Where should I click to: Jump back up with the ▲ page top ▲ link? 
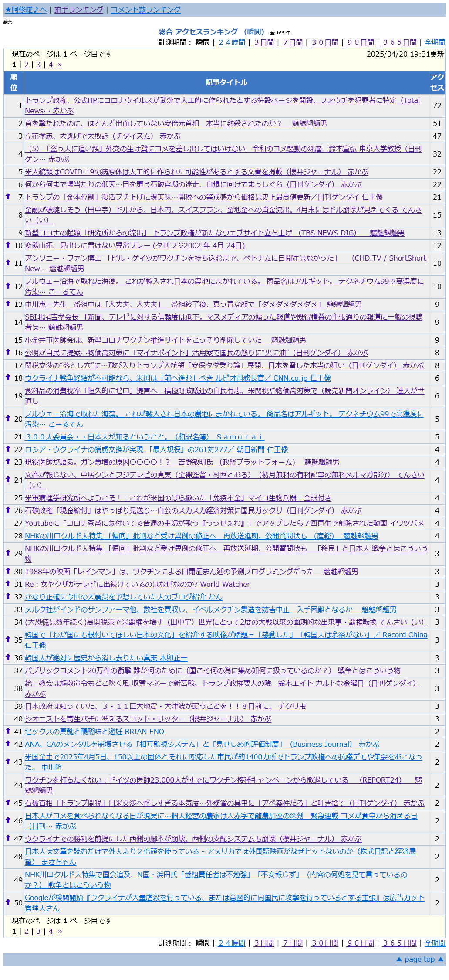point(420,959)
